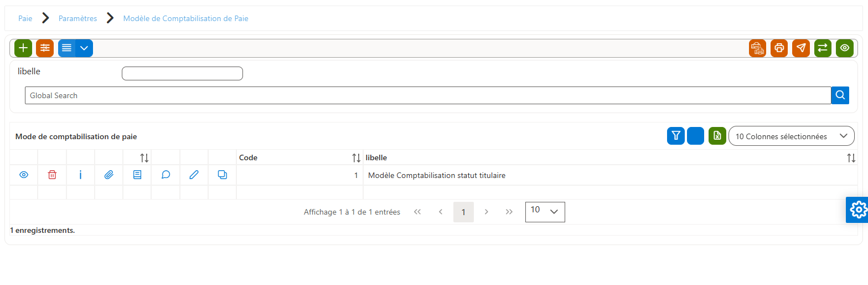Export table with green Excel icon

coord(717,136)
